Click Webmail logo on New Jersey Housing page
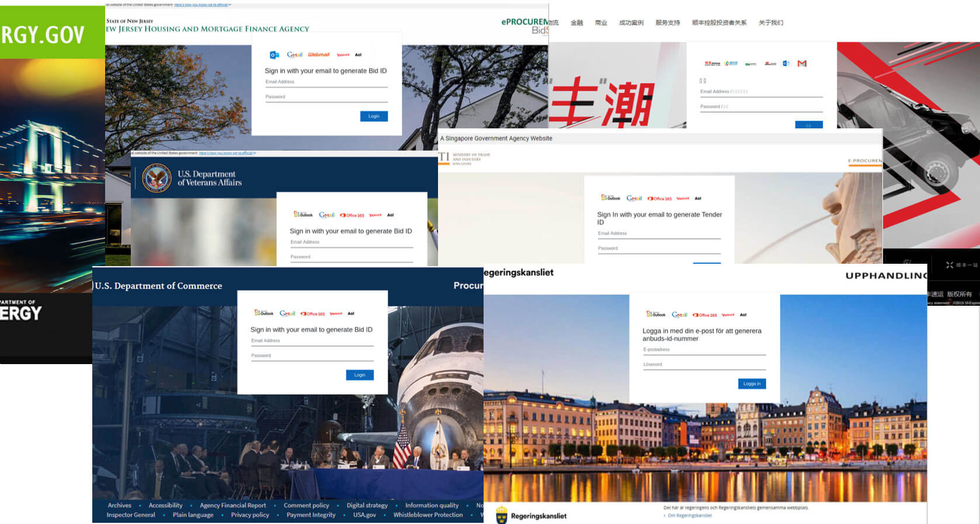The height and width of the screenshot is (524, 980). click(x=319, y=54)
